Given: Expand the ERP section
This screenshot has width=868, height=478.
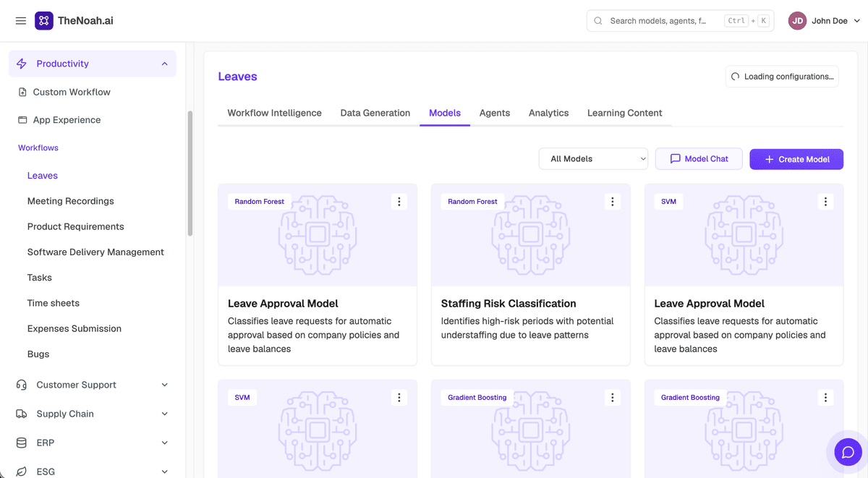Looking at the screenshot, I should [164, 443].
